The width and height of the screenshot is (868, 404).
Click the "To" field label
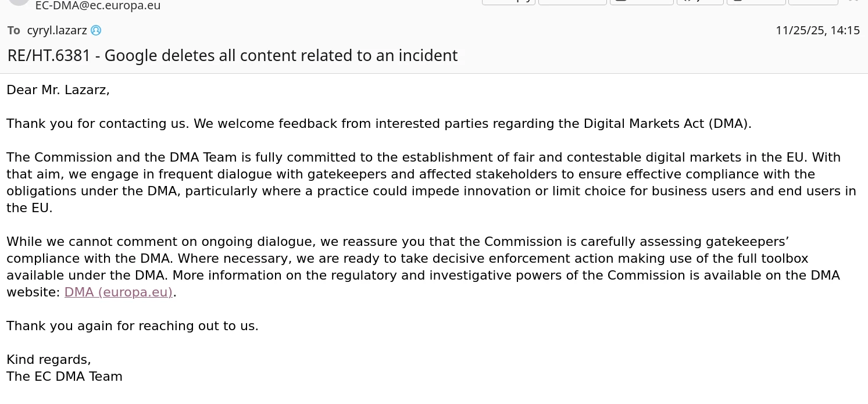[14, 31]
